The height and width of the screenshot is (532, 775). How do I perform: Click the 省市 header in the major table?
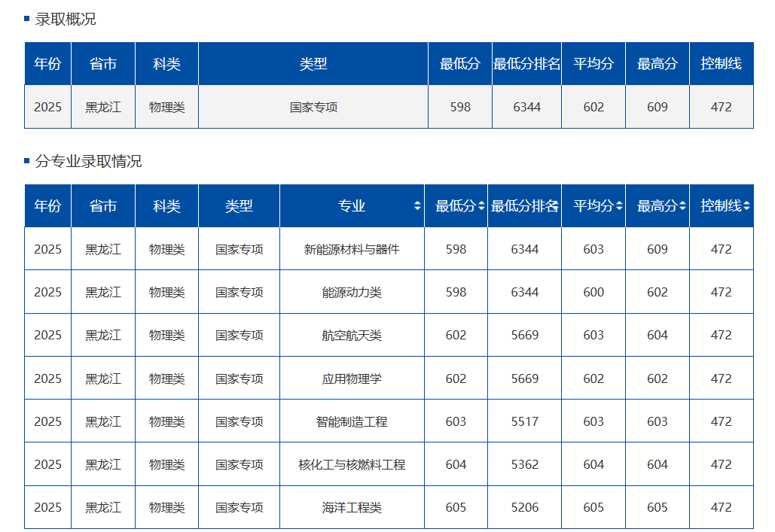102,206
